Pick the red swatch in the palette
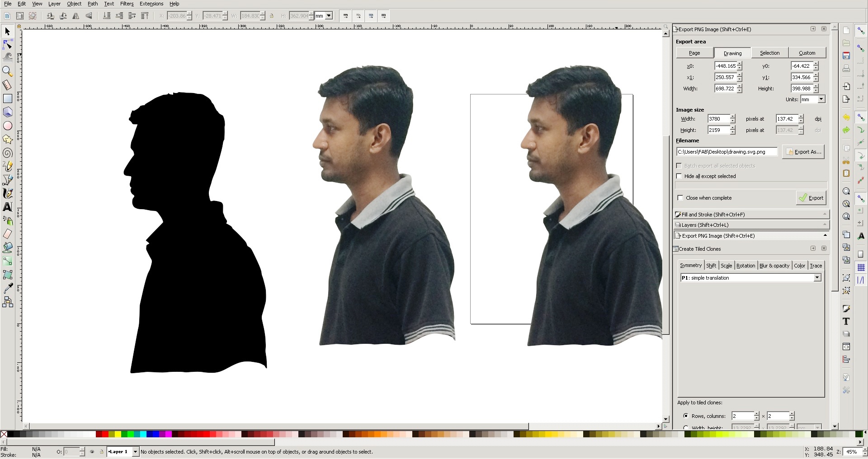The width and height of the screenshot is (868, 459). (x=105, y=434)
